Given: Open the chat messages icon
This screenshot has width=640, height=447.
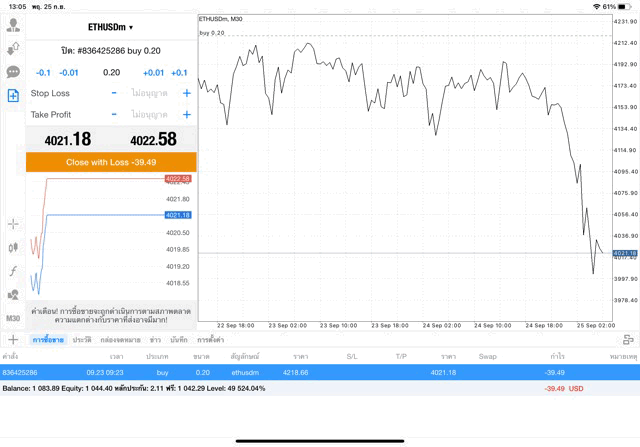Looking at the screenshot, I should 13,72.
